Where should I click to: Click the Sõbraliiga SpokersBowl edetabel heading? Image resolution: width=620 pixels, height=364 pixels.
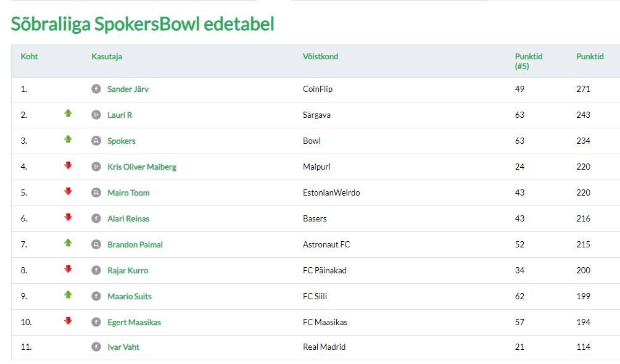(x=143, y=24)
